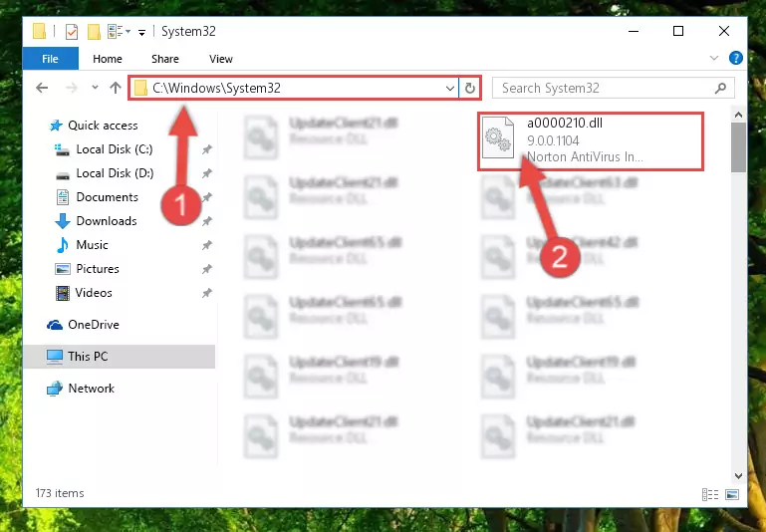The height and width of the screenshot is (532, 766).
Task: Select This PC in navigation pane
Action: click(x=120, y=357)
